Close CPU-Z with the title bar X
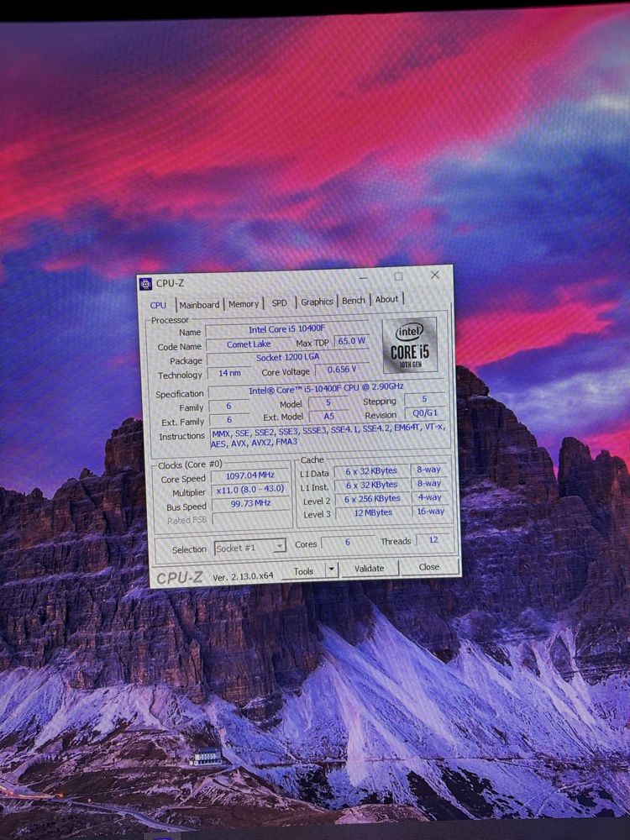Viewport: 630px width, 840px height. coord(435,275)
